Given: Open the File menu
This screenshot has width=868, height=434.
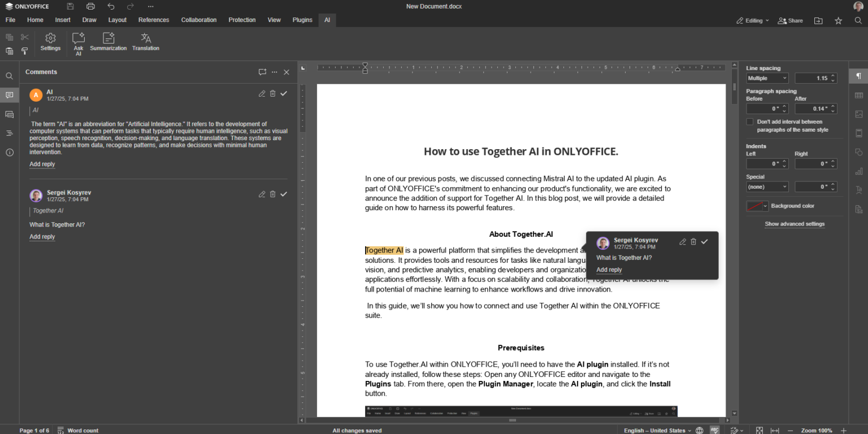Looking at the screenshot, I should 10,20.
